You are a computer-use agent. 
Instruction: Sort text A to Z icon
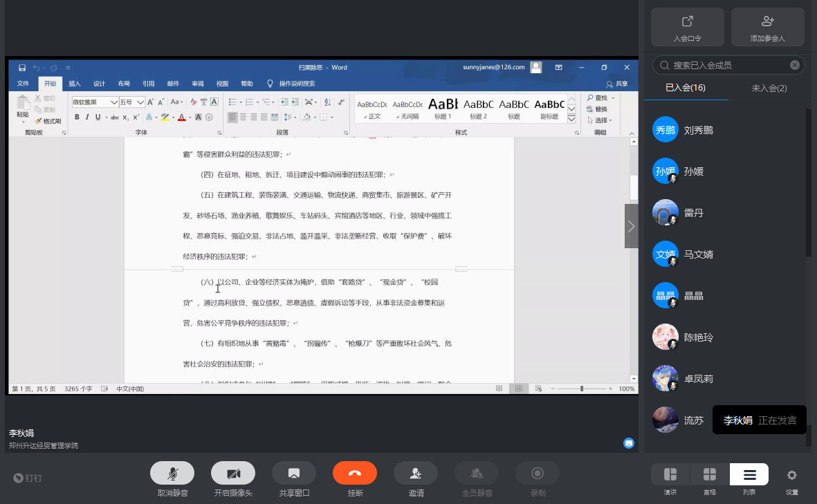pyautogui.click(x=327, y=102)
